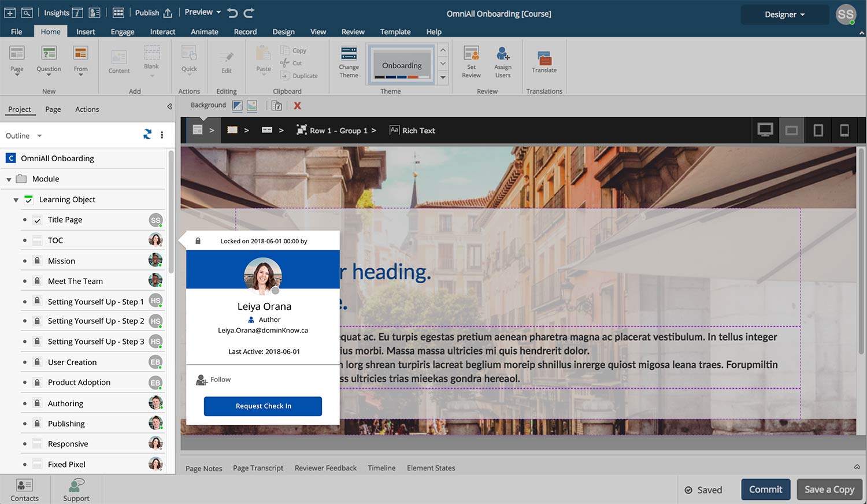Toggle desktop preview mode
Image resolution: width=867 pixels, height=504 pixels.
point(765,130)
